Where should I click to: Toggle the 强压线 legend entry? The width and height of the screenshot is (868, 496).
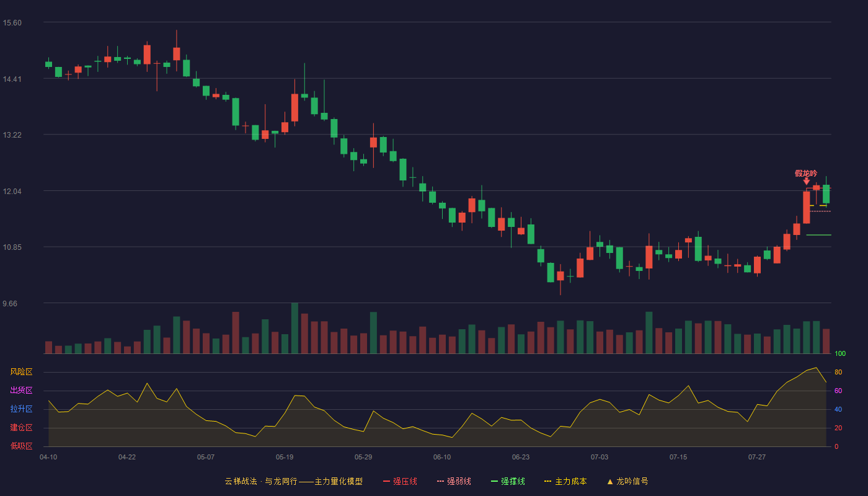pyautogui.click(x=400, y=481)
